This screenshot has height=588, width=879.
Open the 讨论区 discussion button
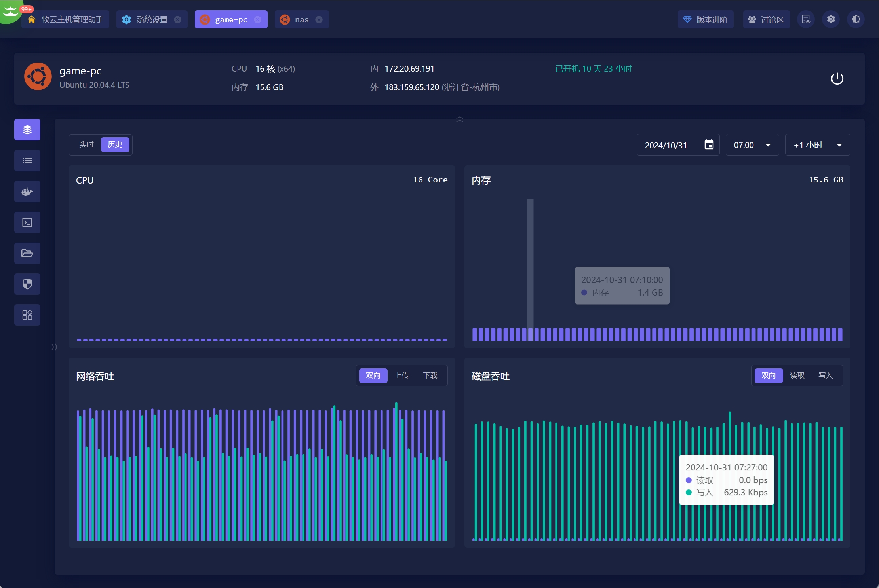tap(766, 19)
